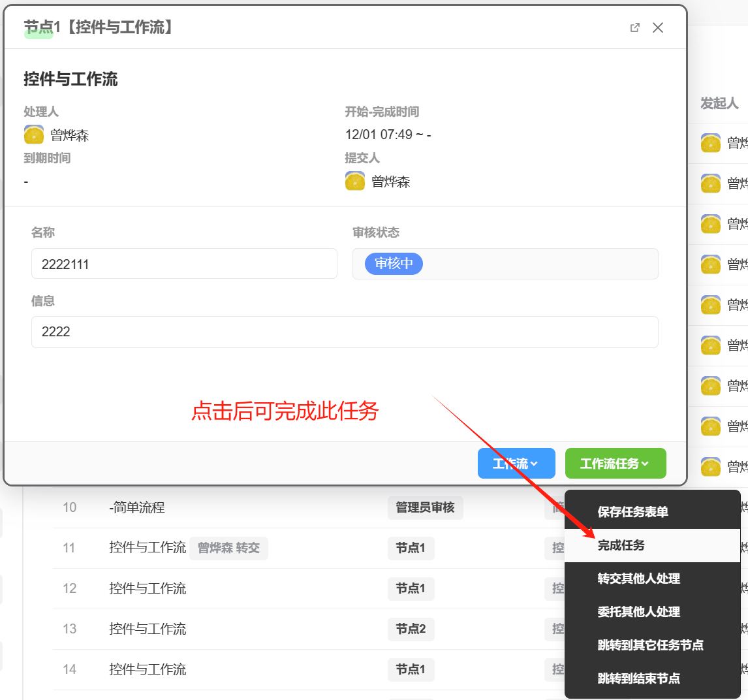The width and height of the screenshot is (748, 700).
Task: Click first avatar icon in 发起人 column
Action: click(x=710, y=143)
